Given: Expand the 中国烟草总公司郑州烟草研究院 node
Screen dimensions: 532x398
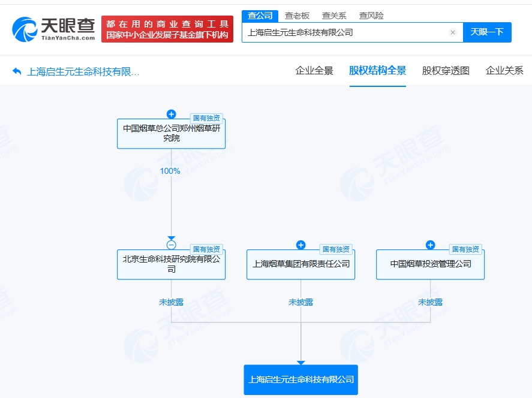Looking at the screenshot, I should click(172, 114).
